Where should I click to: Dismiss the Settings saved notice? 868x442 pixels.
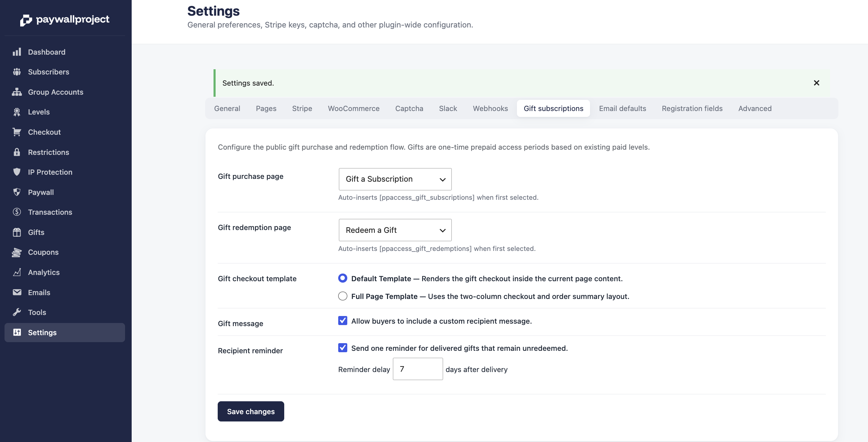pos(816,83)
